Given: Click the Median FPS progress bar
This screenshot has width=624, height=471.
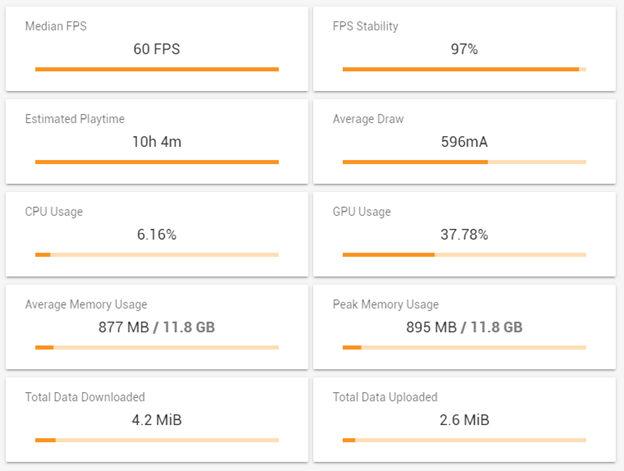Looking at the screenshot, I should point(157,69).
